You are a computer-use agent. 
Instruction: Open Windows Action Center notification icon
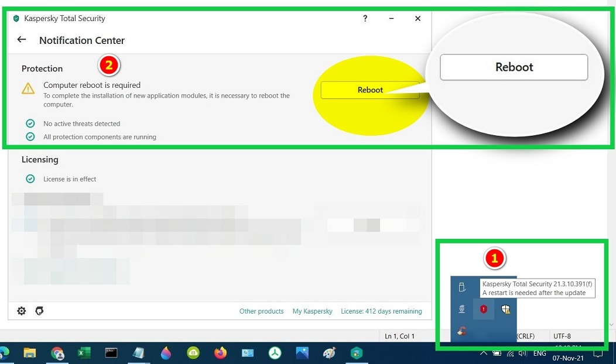click(x=598, y=354)
